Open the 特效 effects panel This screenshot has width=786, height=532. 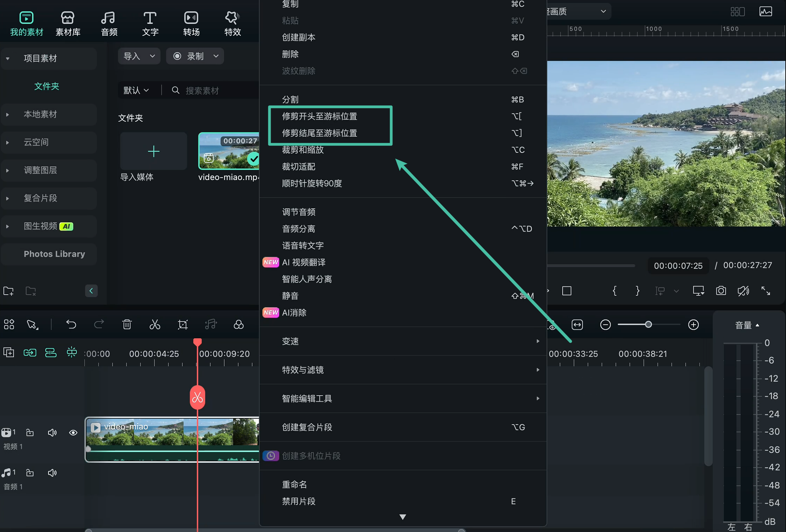pyautogui.click(x=232, y=22)
